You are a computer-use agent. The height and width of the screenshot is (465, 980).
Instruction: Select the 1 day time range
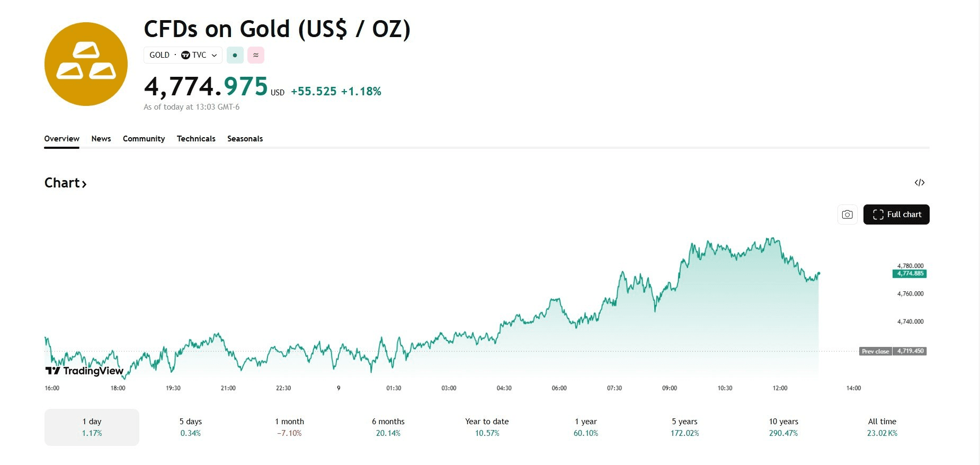point(92,427)
